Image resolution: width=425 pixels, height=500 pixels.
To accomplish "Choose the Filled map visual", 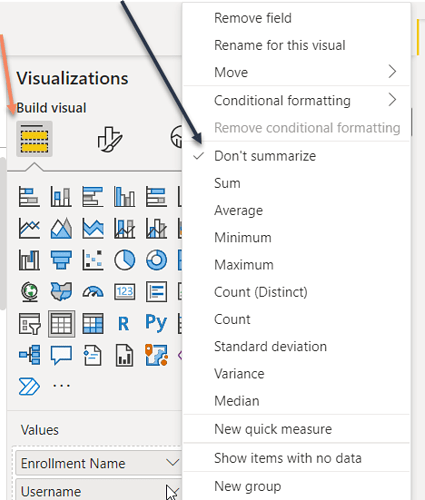I will click(x=61, y=292).
